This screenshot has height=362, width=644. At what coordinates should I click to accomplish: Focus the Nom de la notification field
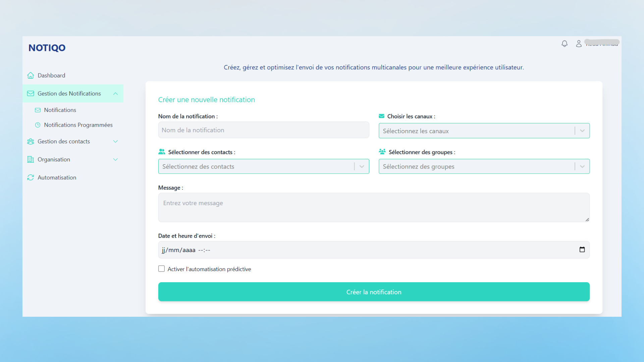click(x=264, y=130)
